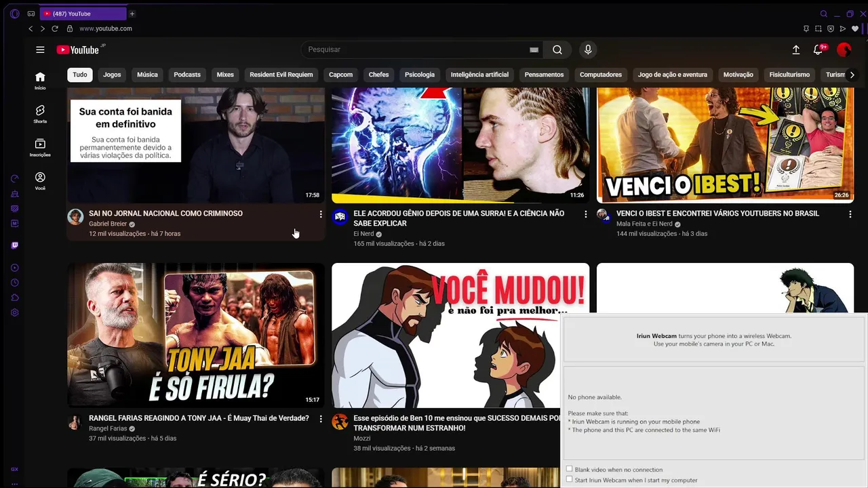Viewport: 868px width, 488px height.
Task: Select the Inteligência artificial chip
Action: pos(479,75)
